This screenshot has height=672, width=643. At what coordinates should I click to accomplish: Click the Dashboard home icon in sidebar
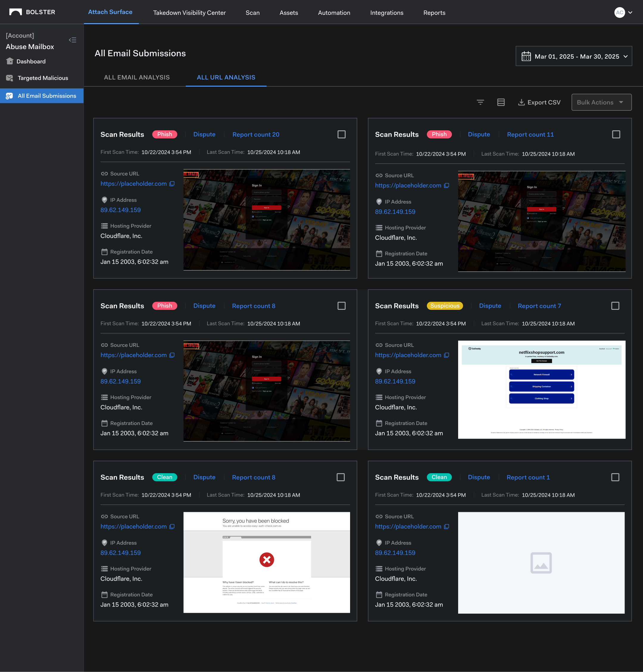tap(10, 61)
